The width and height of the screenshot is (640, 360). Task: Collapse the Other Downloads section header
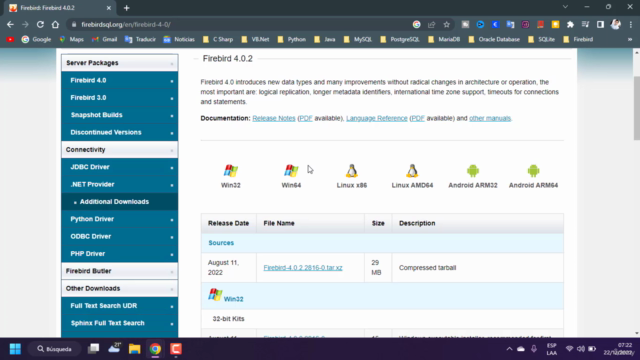[x=120, y=289]
